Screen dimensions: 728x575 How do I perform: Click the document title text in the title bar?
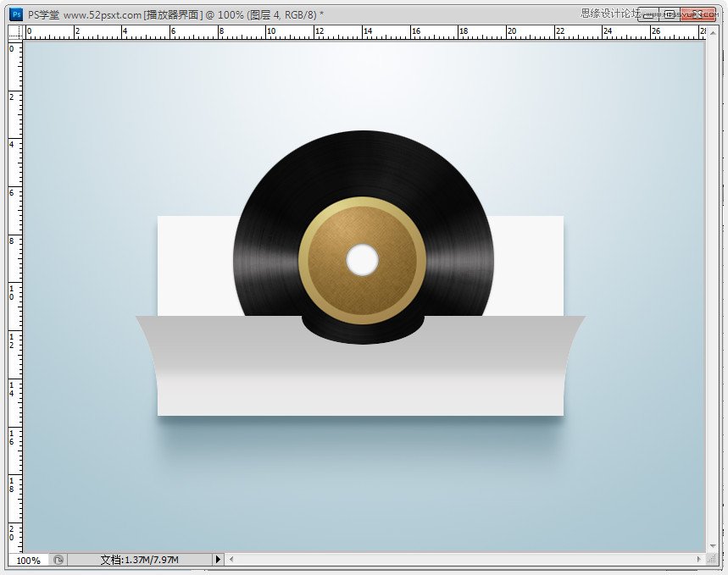click(x=175, y=15)
